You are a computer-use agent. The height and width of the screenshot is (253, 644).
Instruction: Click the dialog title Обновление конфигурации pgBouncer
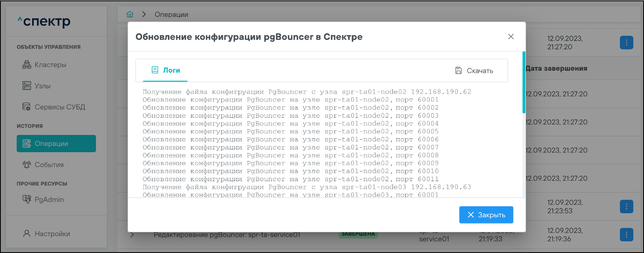coord(249,37)
